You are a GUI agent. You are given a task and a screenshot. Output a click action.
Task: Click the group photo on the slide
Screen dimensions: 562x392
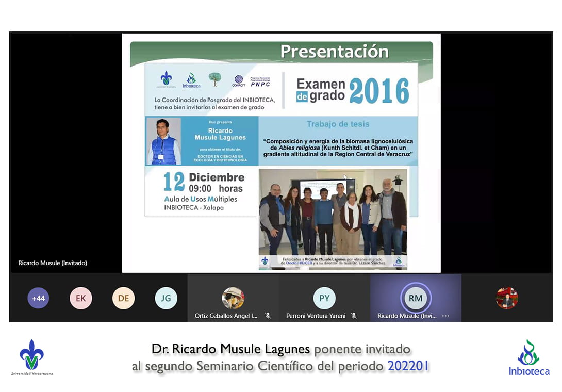[x=333, y=211]
